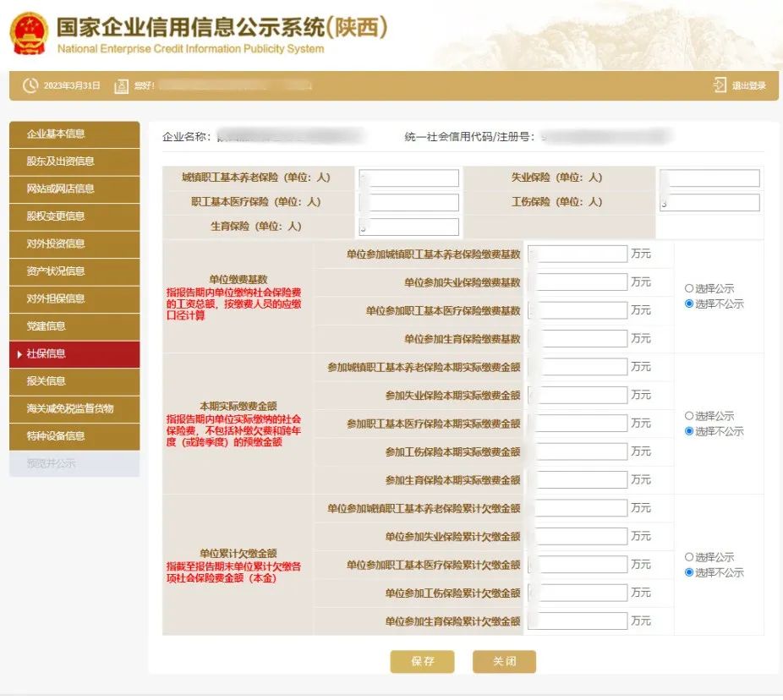
Task: Focus 单位参加职工基本医疗保险缴费基数 field
Action: pyautogui.click(x=578, y=310)
